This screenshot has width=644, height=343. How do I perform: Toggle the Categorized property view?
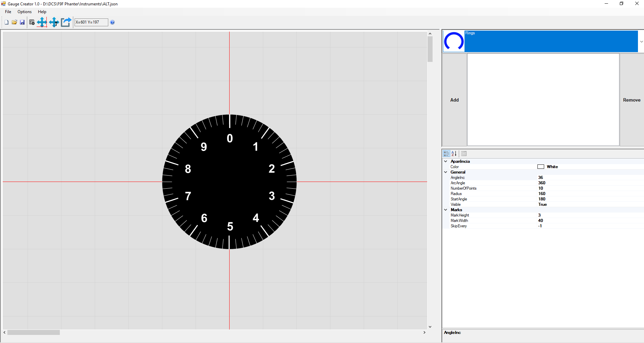446,154
